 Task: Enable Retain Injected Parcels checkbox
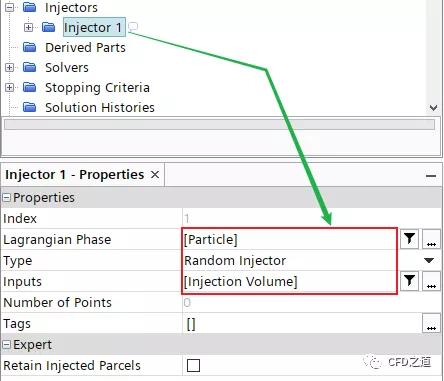click(x=193, y=365)
